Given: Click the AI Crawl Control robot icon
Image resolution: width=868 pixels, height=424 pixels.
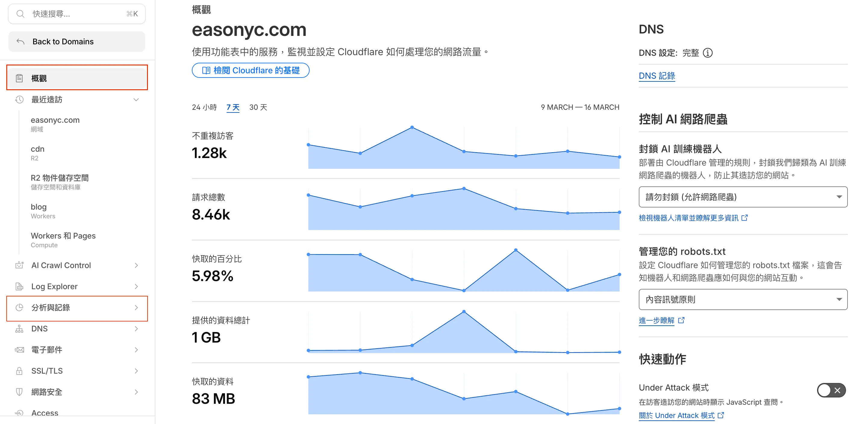Looking at the screenshot, I should click(x=19, y=265).
